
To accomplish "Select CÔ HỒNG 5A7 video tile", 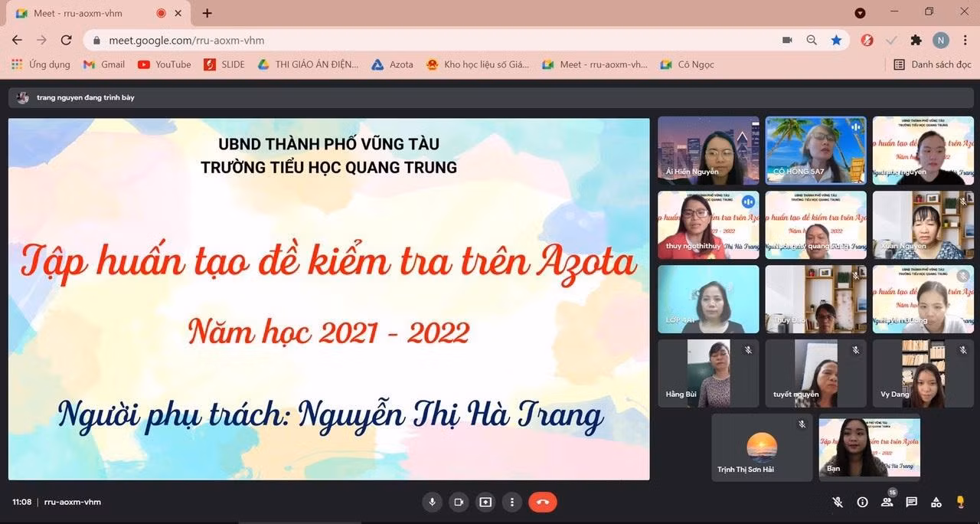I will point(816,150).
